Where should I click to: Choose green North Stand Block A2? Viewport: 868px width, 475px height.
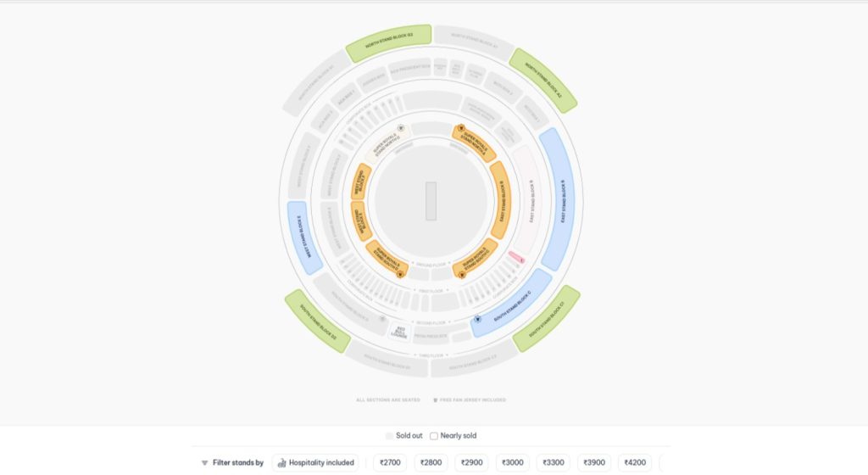pos(543,80)
